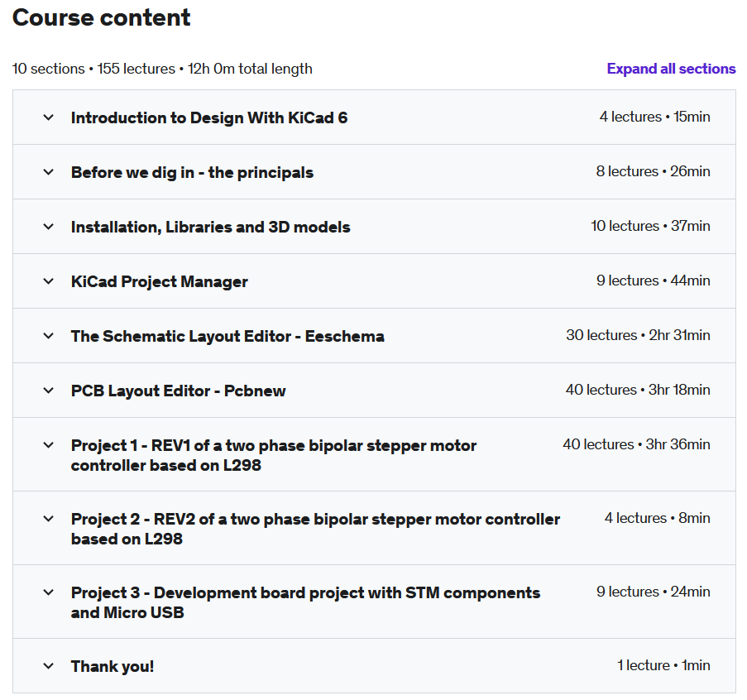Expand chevron for Schematic Layout Editor - Eeschema
This screenshot has width=747, height=700.
click(x=48, y=336)
